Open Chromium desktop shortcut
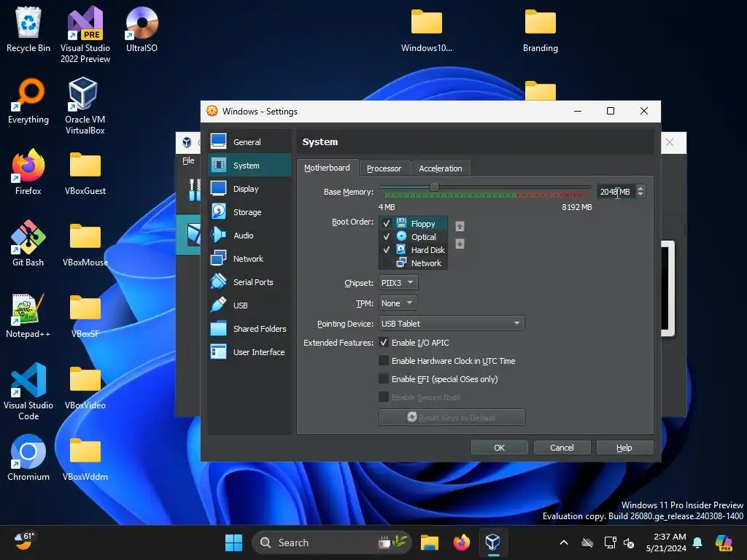This screenshot has width=747, height=560. [28, 458]
